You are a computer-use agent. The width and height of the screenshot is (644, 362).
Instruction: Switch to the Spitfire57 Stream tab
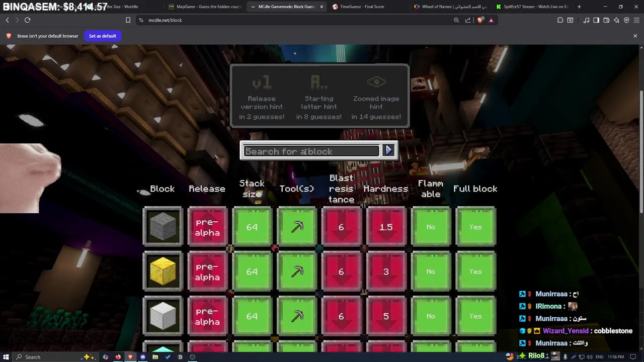(531, 7)
